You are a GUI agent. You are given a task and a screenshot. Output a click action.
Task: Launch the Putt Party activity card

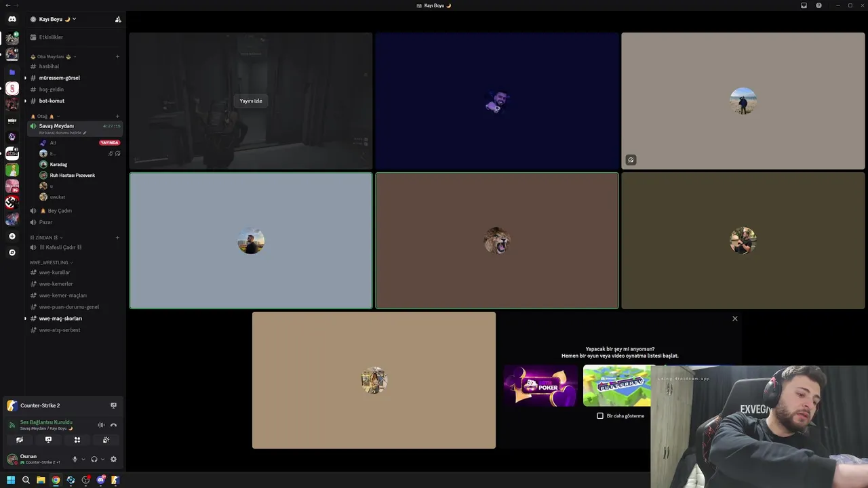616,386
